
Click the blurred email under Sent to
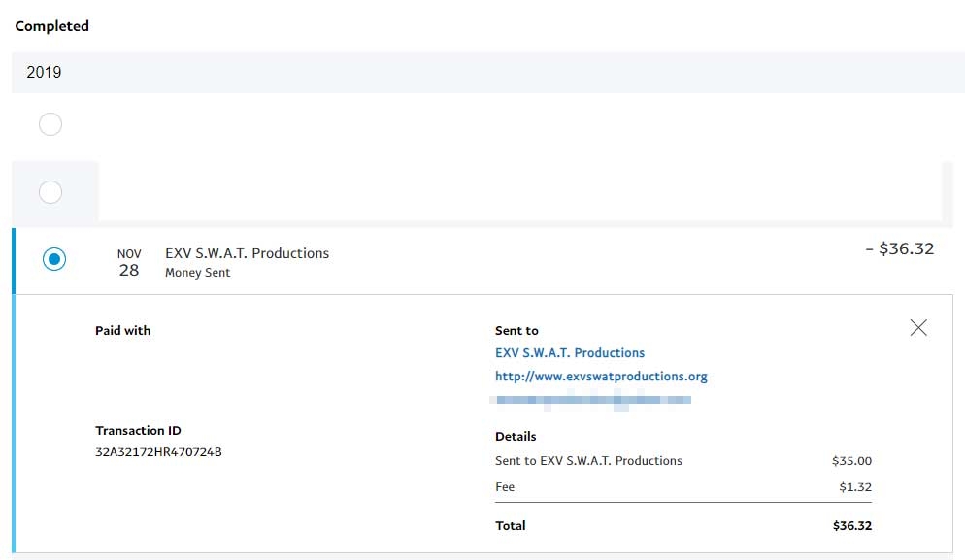click(591, 400)
